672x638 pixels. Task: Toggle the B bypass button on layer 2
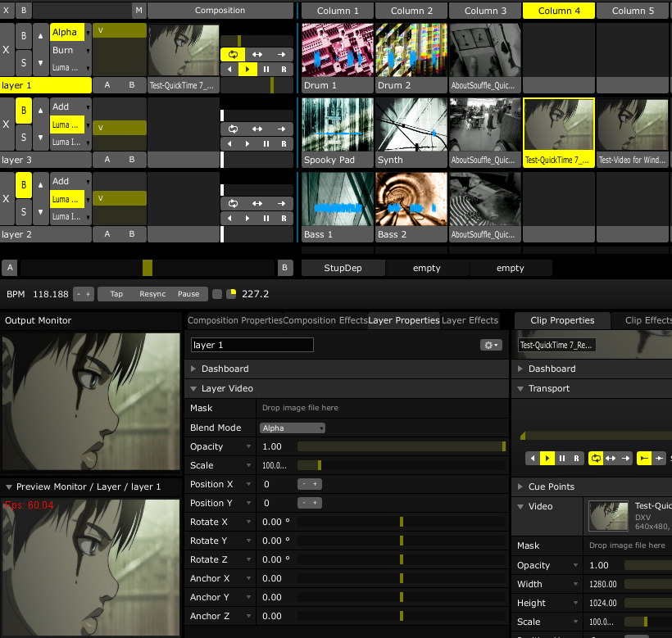[24, 185]
